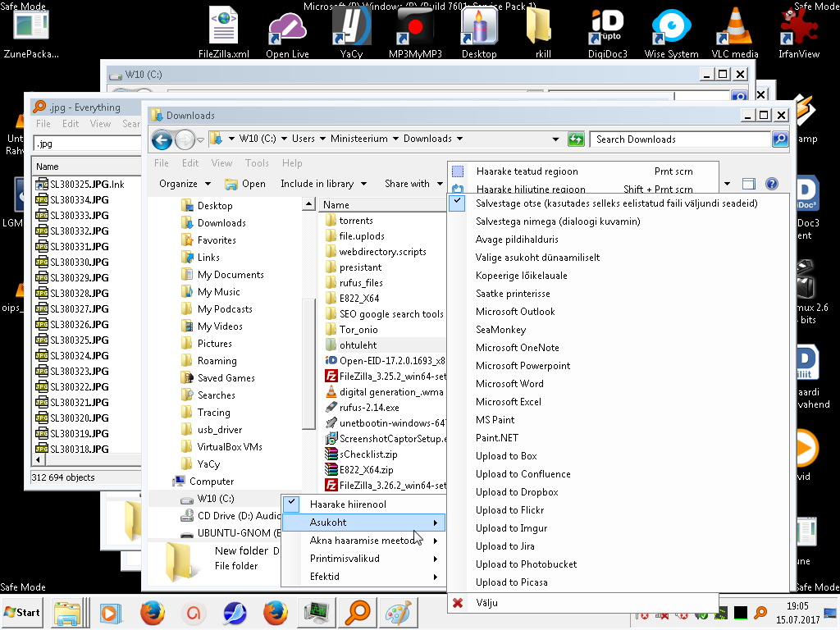Open the Include in library dropdown

click(323, 184)
